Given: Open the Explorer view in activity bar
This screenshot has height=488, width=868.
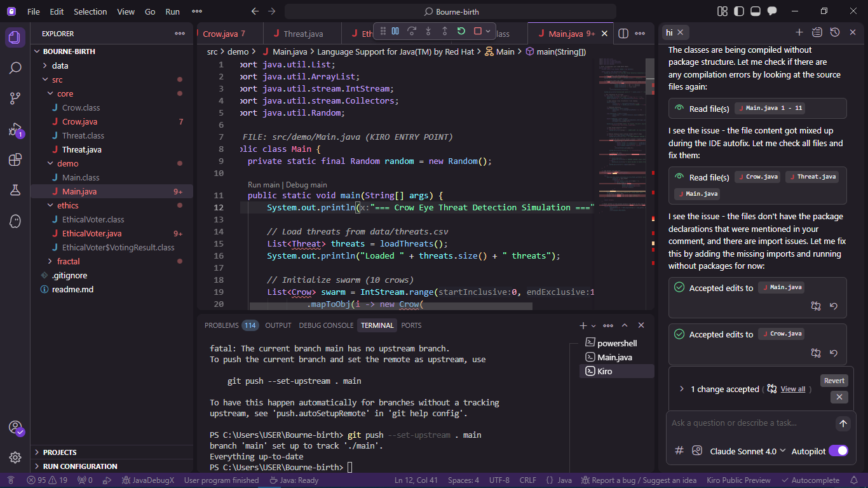Looking at the screenshot, I should point(15,37).
